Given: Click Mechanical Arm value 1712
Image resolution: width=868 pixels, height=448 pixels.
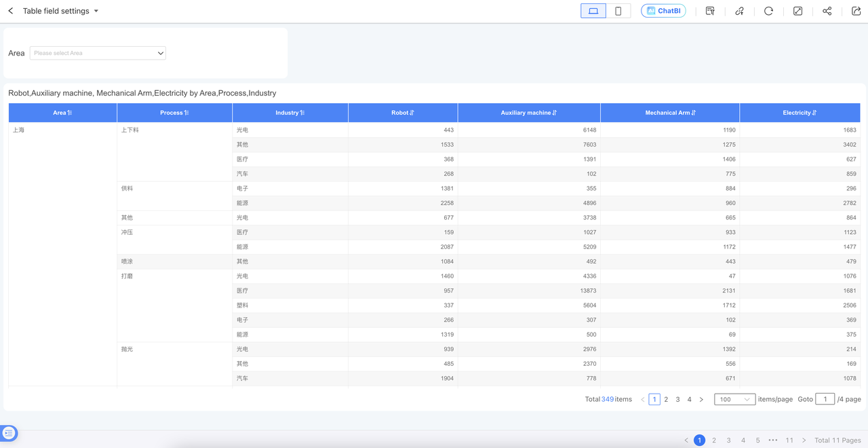Looking at the screenshot, I should (728, 305).
